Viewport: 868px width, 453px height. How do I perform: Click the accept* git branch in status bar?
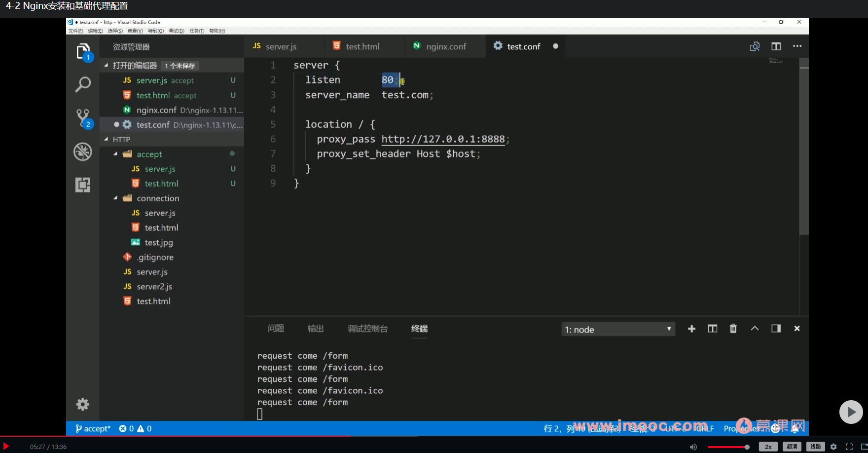pos(93,429)
